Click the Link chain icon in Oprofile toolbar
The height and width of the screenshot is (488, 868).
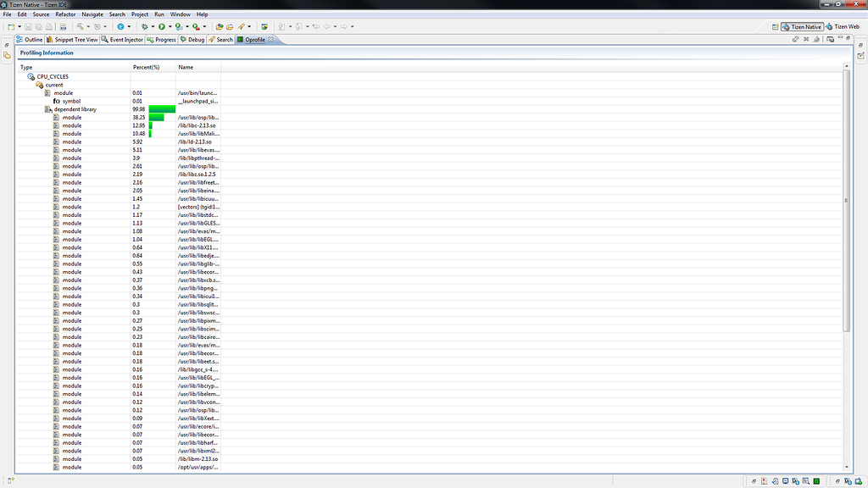[x=795, y=39]
